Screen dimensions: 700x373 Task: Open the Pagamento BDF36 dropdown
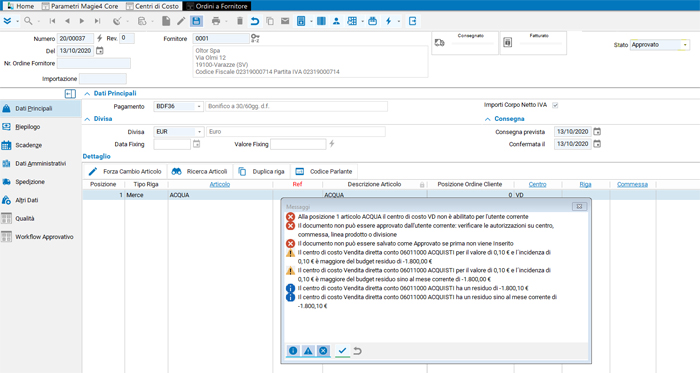tap(199, 107)
